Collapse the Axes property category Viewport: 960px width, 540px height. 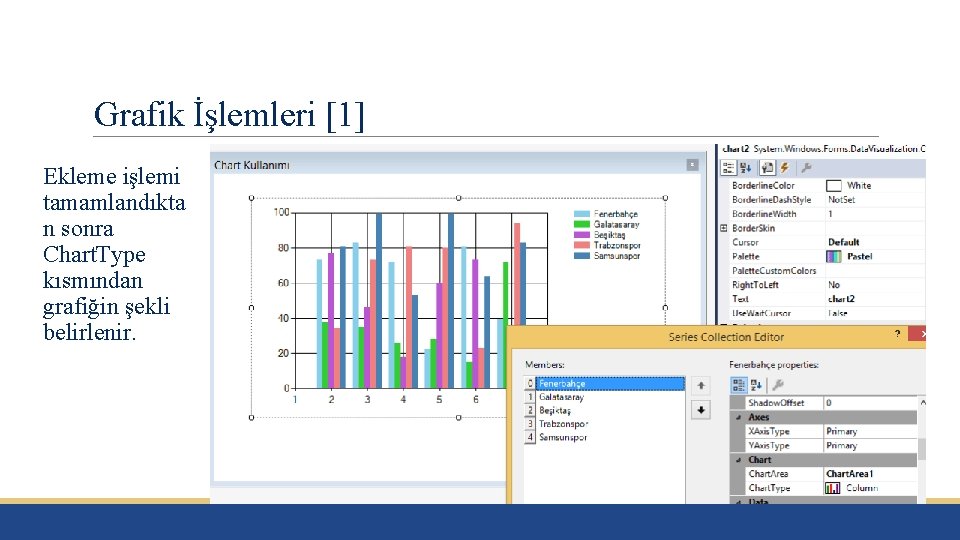(x=738, y=418)
